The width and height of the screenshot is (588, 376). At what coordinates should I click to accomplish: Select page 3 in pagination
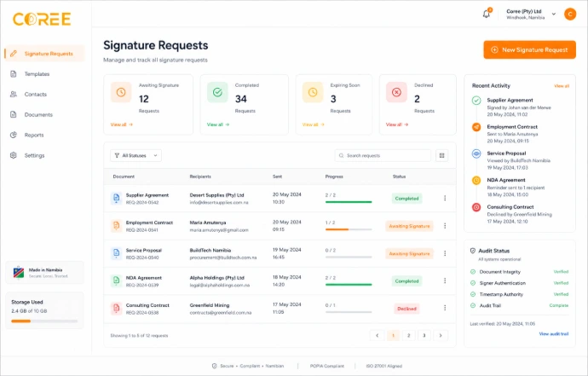tap(424, 335)
